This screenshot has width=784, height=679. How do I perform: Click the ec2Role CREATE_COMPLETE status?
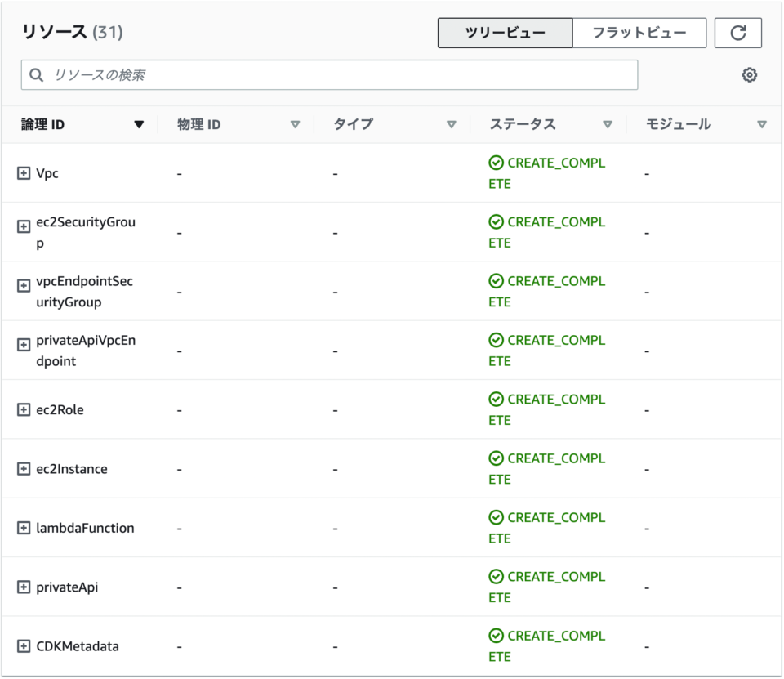tap(547, 410)
